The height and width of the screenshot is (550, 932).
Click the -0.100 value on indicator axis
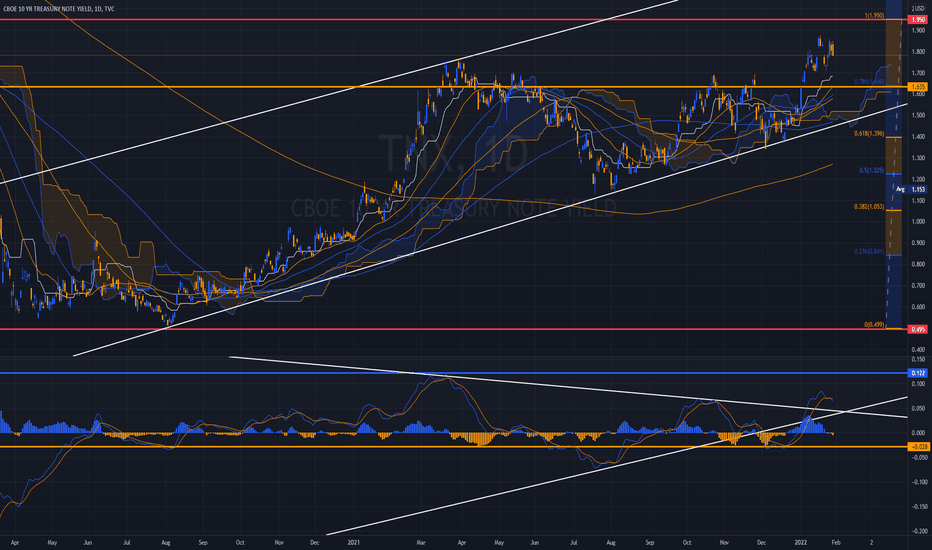[x=918, y=482]
